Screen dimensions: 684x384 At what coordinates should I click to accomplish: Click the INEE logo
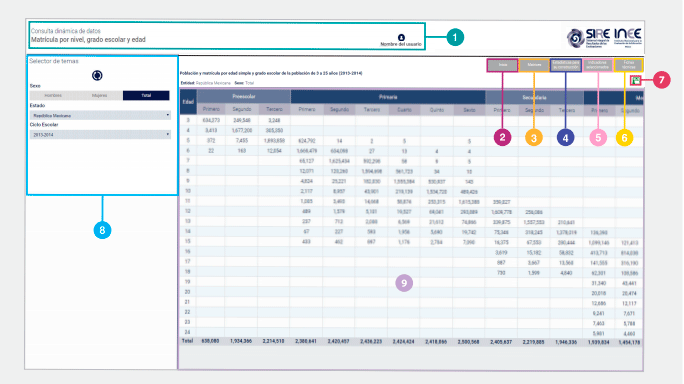(x=628, y=37)
